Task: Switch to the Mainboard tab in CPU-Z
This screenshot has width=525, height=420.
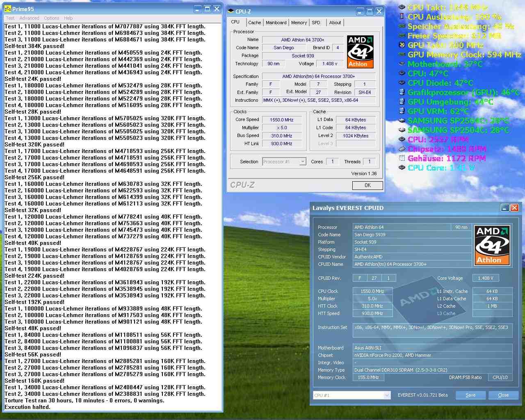Action: point(276,23)
